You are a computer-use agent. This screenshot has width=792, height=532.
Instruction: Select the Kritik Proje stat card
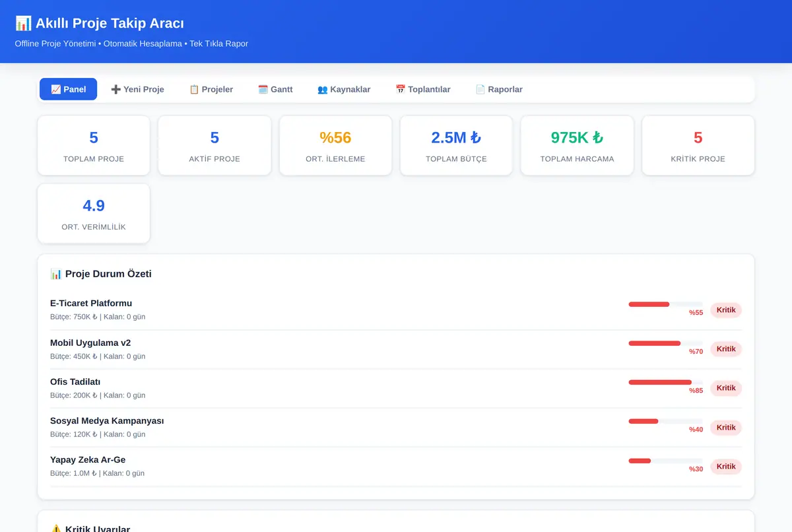click(x=698, y=146)
